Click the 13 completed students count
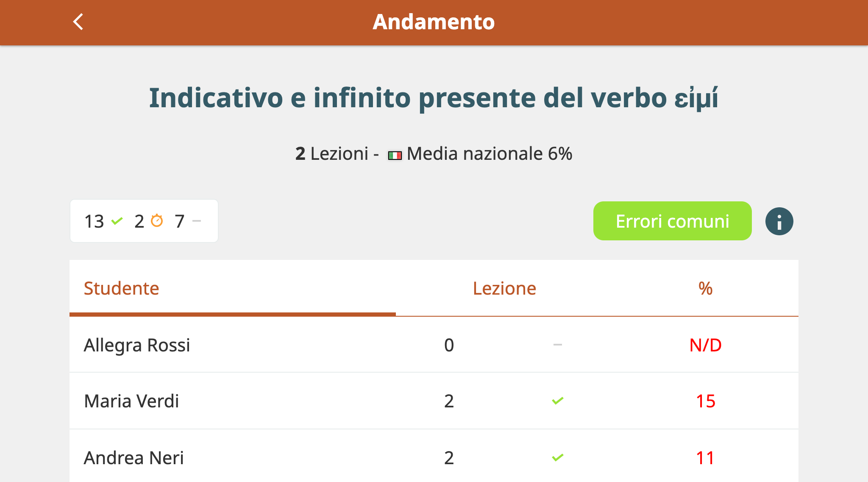This screenshot has width=868, height=482. tap(94, 221)
